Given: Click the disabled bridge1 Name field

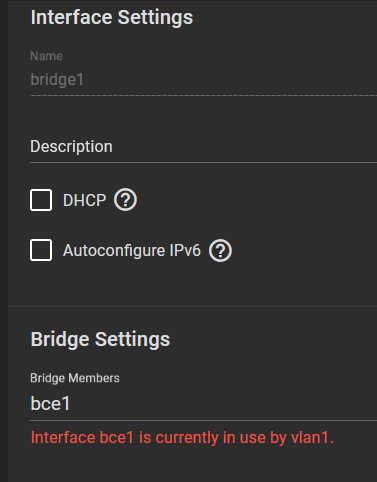Looking at the screenshot, I should 203,80.
